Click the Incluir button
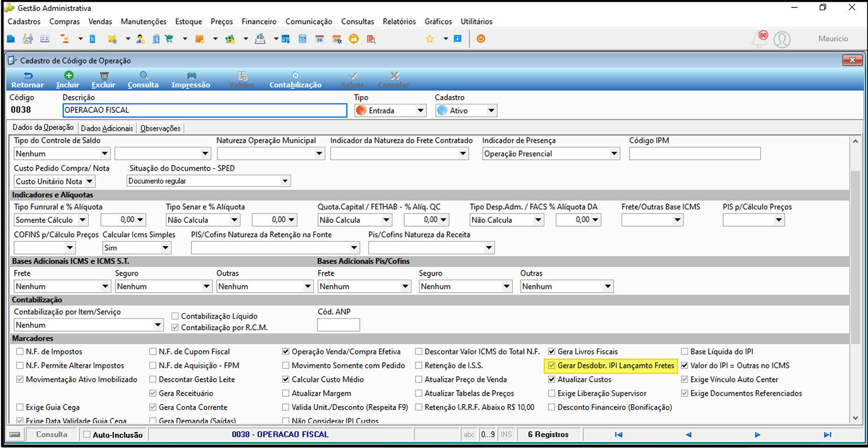 [x=68, y=80]
